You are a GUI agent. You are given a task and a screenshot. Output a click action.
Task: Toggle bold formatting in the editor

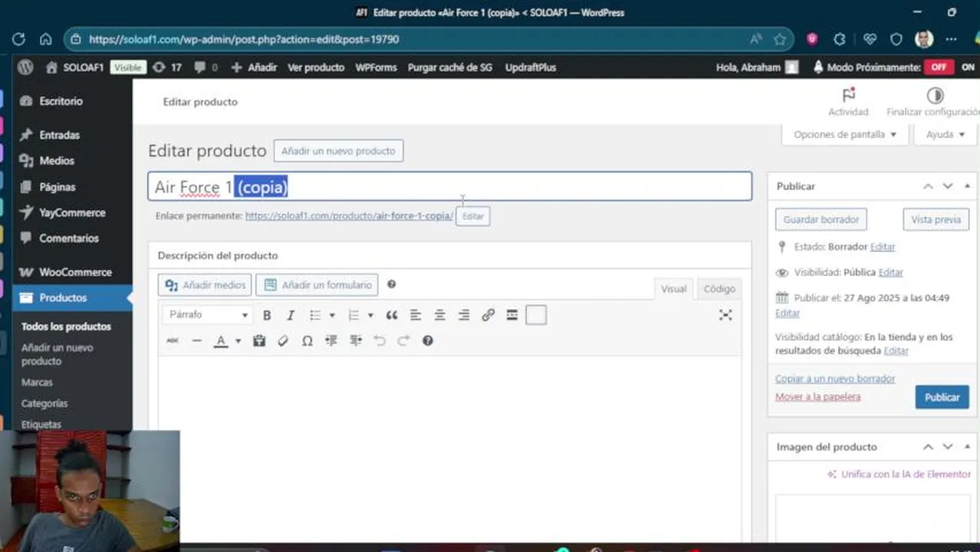pyautogui.click(x=267, y=315)
